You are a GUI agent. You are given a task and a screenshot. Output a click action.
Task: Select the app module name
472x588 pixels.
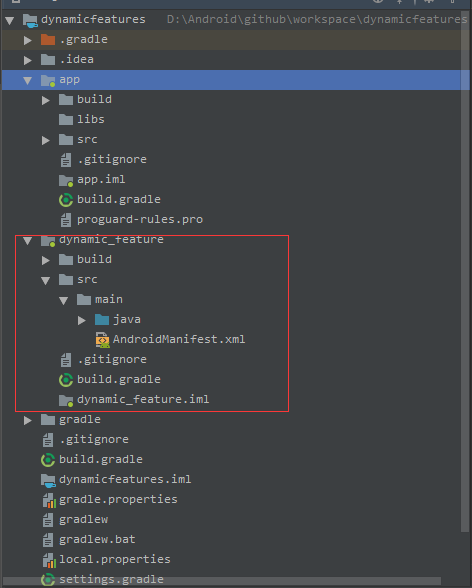(69, 80)
